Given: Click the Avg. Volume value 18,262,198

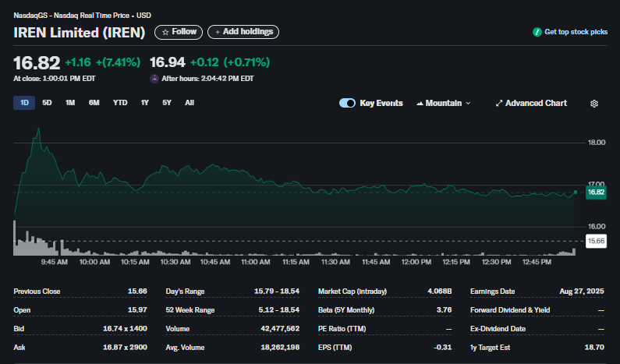Looking at the screenshot, I should point(280,348).
